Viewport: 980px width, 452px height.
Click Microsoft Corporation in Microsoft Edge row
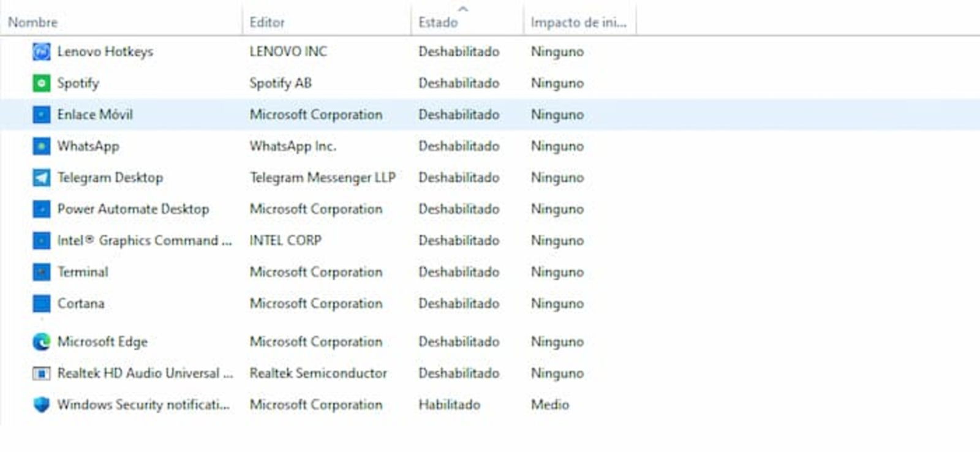315,342
